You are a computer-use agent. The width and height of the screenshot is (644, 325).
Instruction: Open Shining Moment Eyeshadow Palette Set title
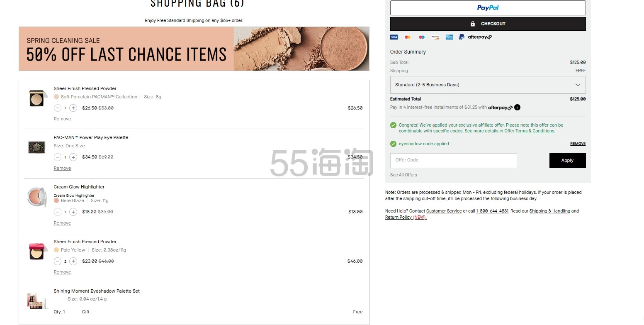click(x=97, y=291)
